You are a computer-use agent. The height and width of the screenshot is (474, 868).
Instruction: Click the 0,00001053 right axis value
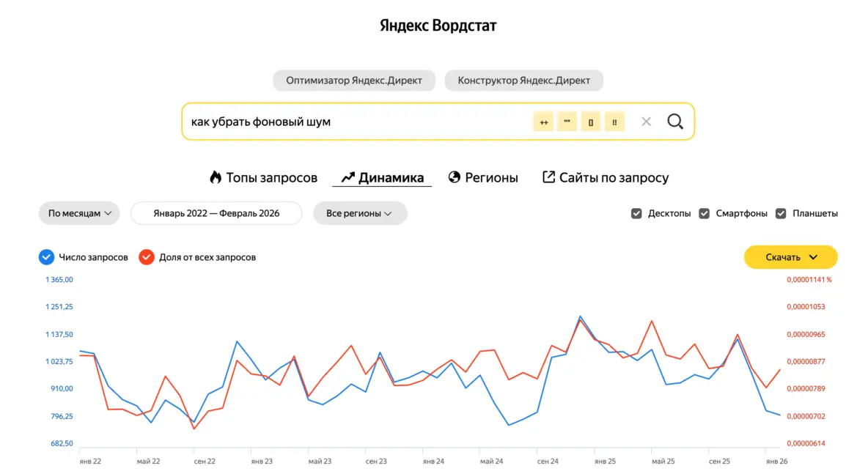click(x=806, y=307)
